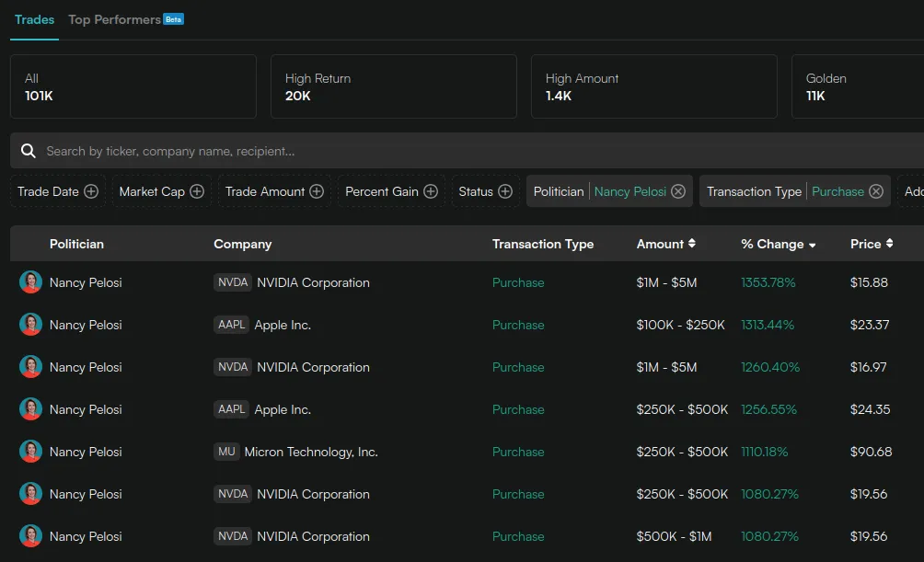Click AAPL ticker badge in $24.35 row
The image size is (924, 562).
(x=231, y=409)
